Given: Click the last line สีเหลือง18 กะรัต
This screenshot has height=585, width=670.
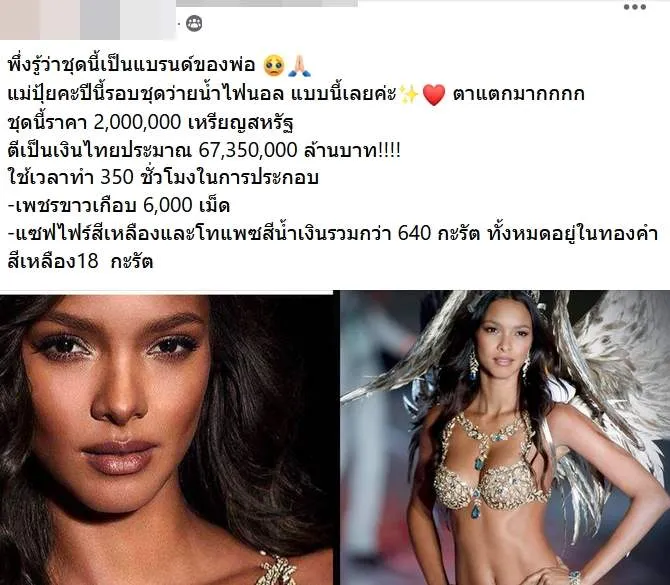Looking at the screenshot, I should 80,262.
